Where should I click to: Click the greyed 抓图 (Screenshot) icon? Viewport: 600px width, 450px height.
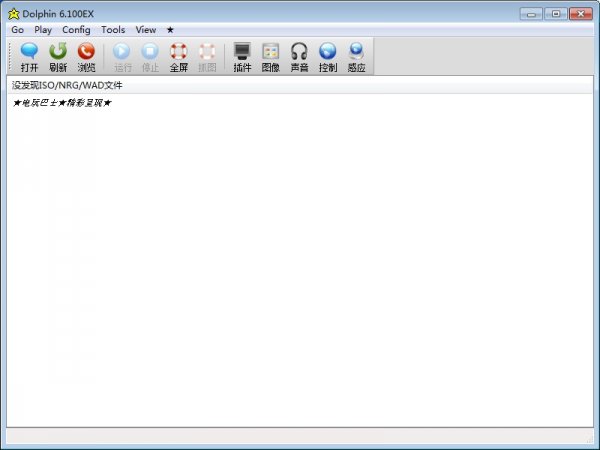coord(207,51)
